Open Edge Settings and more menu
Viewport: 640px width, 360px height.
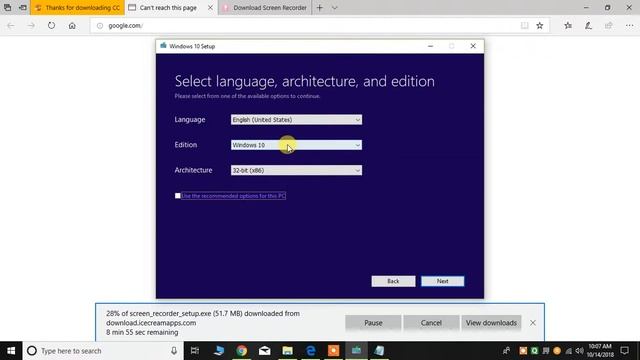click(x=629, y=25)
